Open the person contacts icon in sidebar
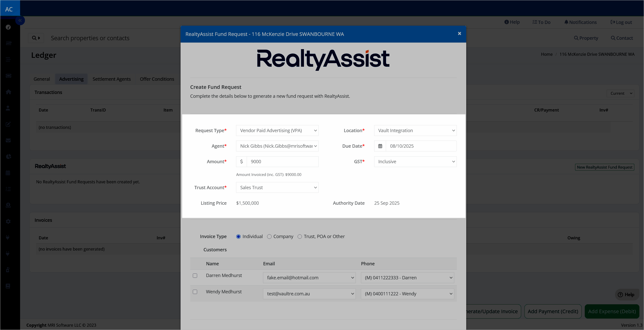This screenshot has width=644, height=330. click(8, 108)
